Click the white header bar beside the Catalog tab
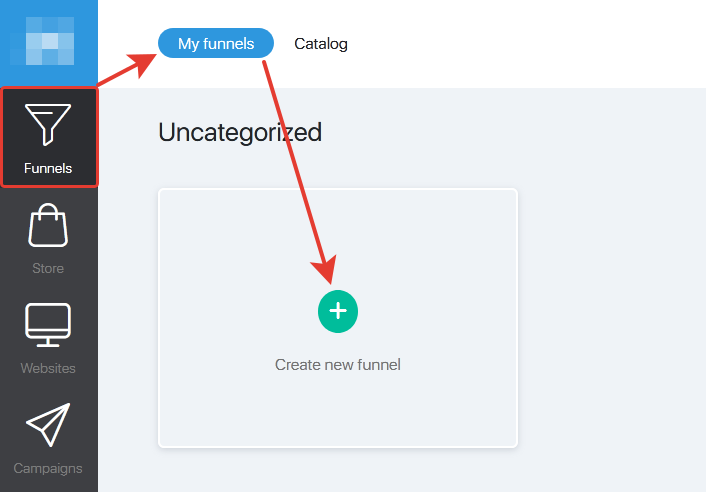Viewport: 706px width, 492px height. pos(518,44)
